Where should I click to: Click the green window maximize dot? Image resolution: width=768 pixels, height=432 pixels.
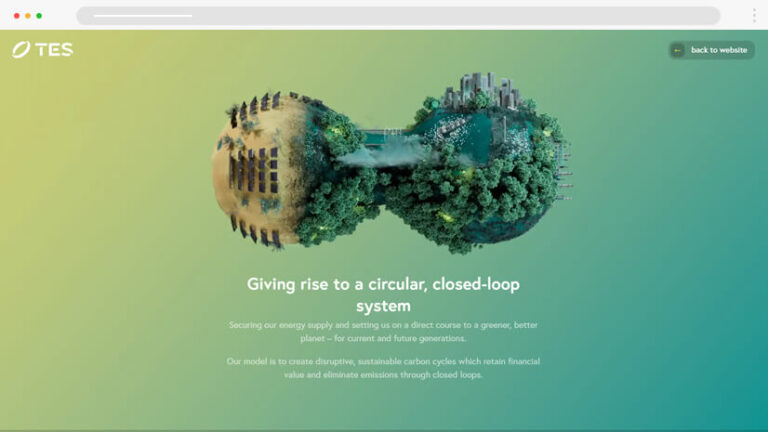click(x=39, y=16)
